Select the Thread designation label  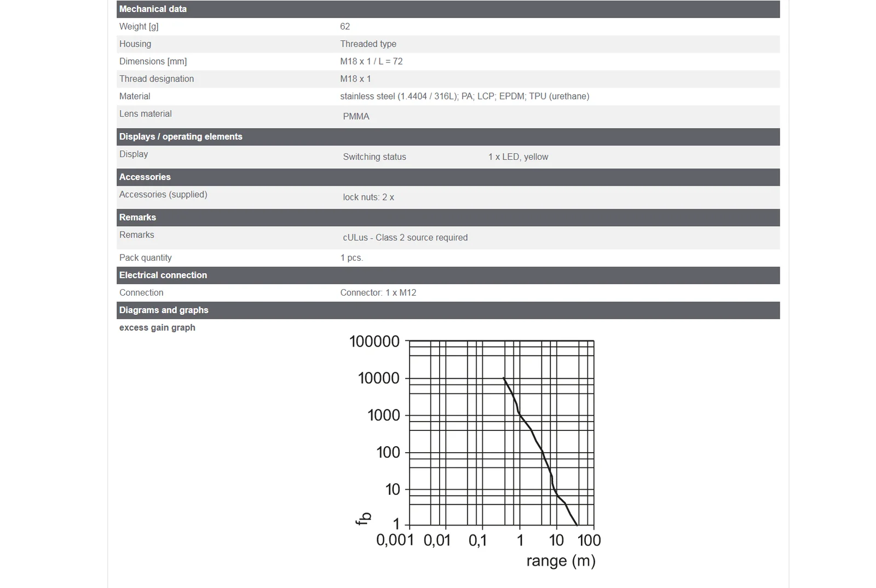point(157,79)
